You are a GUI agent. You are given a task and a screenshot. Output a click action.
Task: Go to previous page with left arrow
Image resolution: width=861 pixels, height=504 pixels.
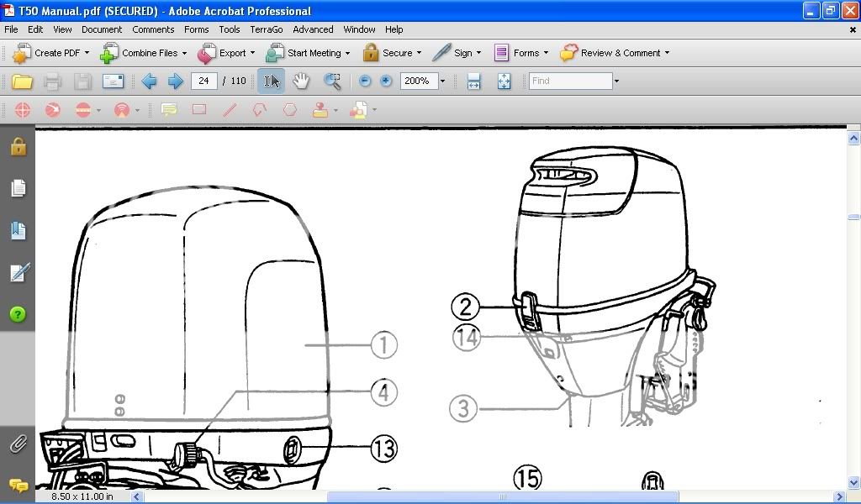coord(149,81)
